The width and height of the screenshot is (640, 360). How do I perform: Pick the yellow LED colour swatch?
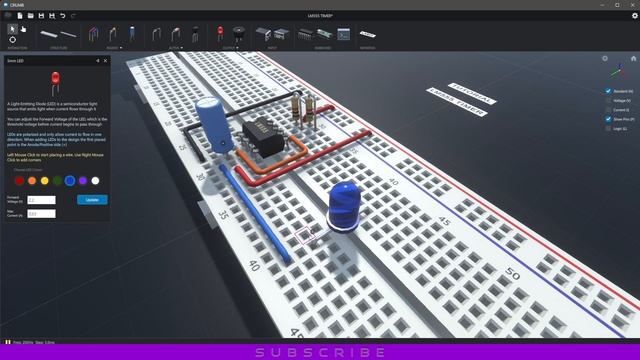[44, 181]
